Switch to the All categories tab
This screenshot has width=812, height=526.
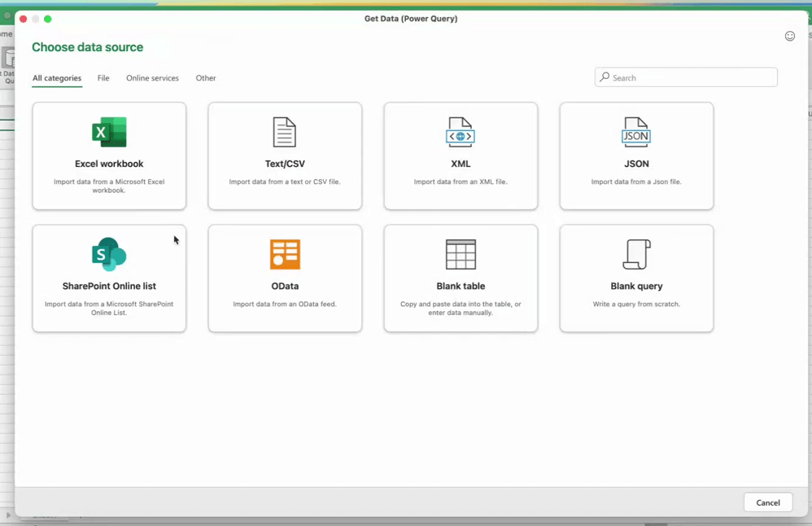tap(57, 78)
